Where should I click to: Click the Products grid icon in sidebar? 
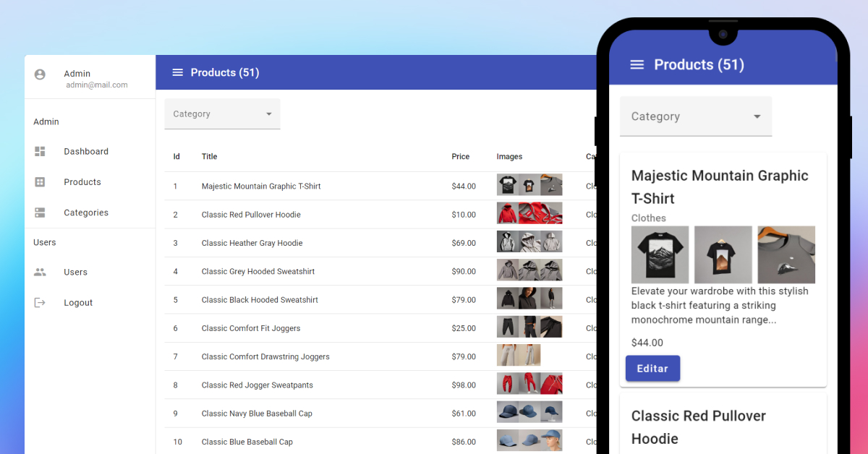pyautogui.click(x=41, y=181)
